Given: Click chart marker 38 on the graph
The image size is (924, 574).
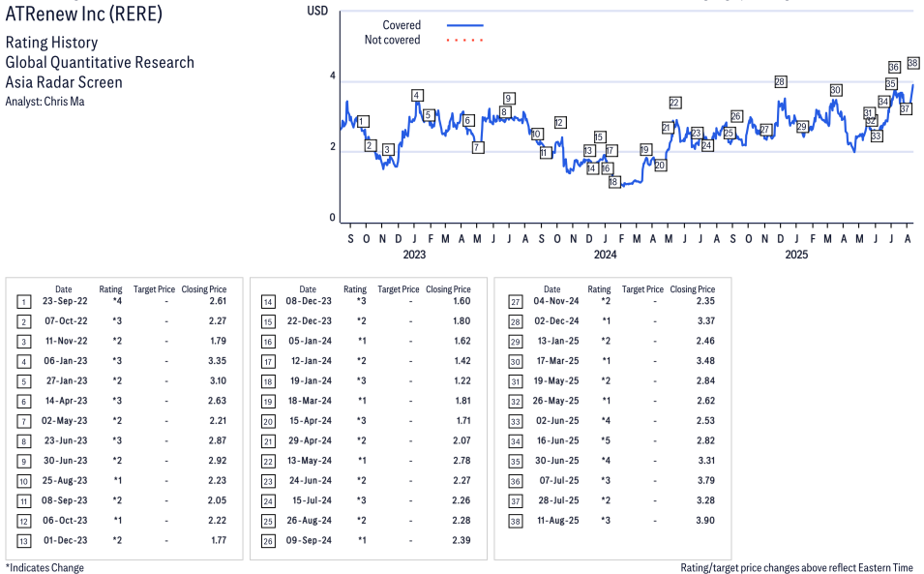Looking at the screenshot, I should pyautogui.click(x=912, y=63).
